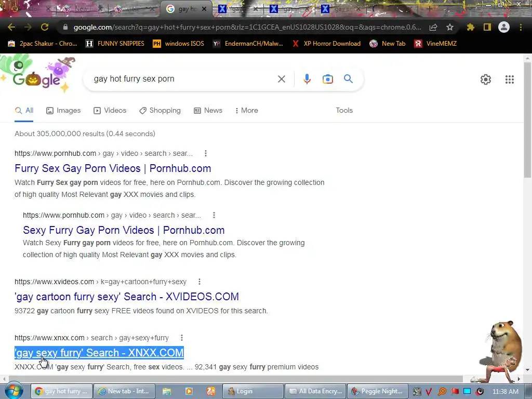
Task: Open the media player taskbar icon
Action: tap(189, 391)
